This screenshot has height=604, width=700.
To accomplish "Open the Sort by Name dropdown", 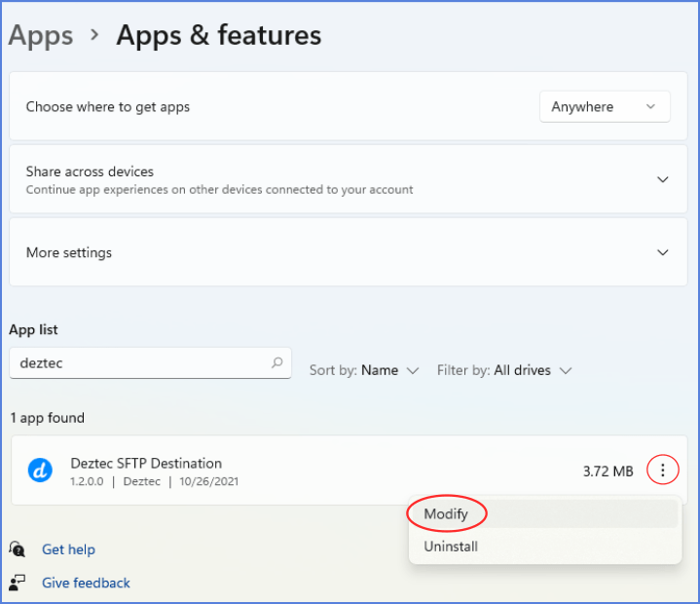I will click(x=364, y=370).
